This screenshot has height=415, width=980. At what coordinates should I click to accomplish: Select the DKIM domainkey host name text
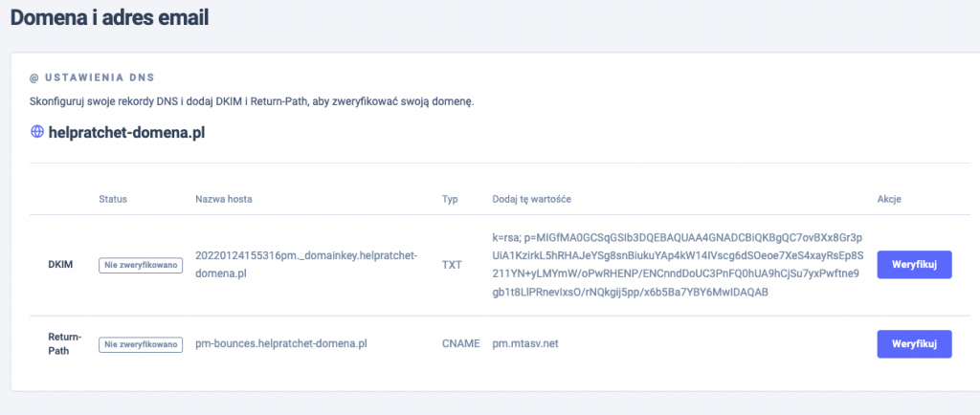point(305,264)
